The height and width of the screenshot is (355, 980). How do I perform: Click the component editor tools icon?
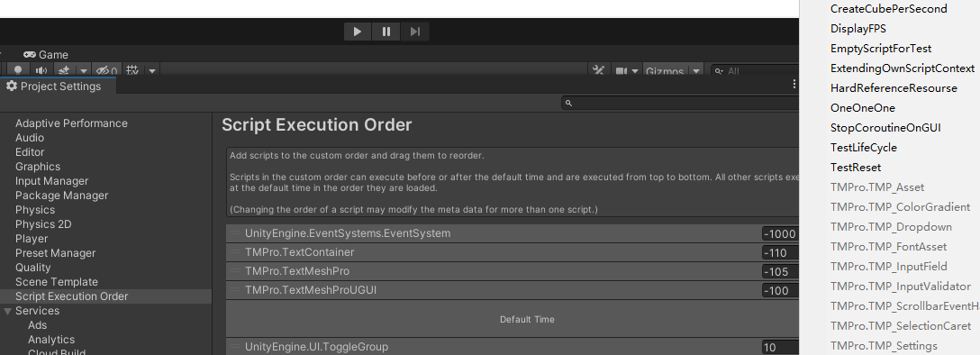[599, 70]
